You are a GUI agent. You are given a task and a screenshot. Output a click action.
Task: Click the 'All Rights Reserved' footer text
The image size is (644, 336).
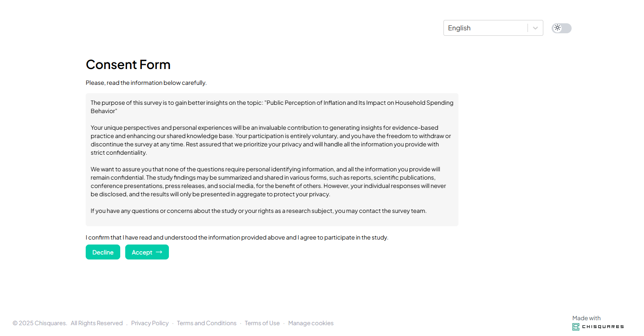tap(97, 323)
